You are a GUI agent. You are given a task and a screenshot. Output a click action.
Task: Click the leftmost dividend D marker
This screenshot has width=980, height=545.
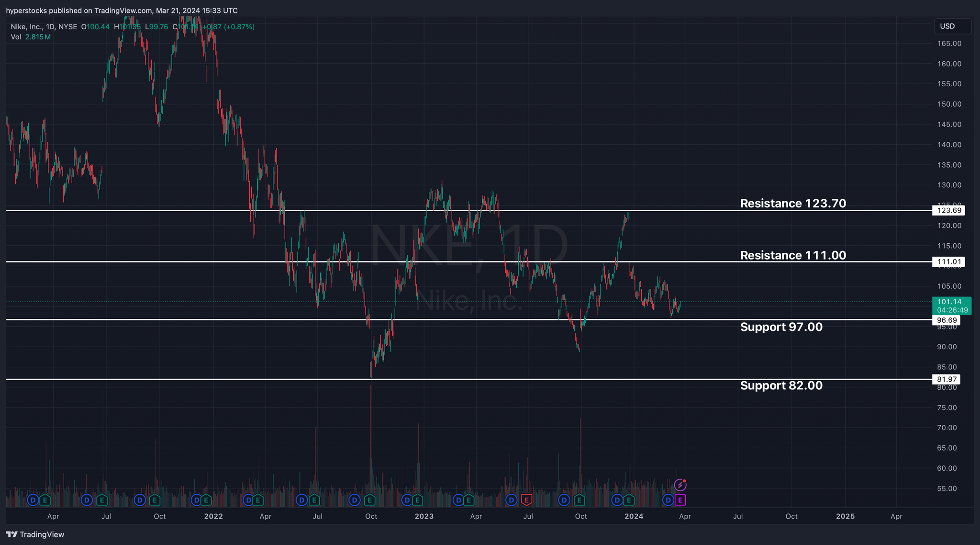tap(33, 500)
